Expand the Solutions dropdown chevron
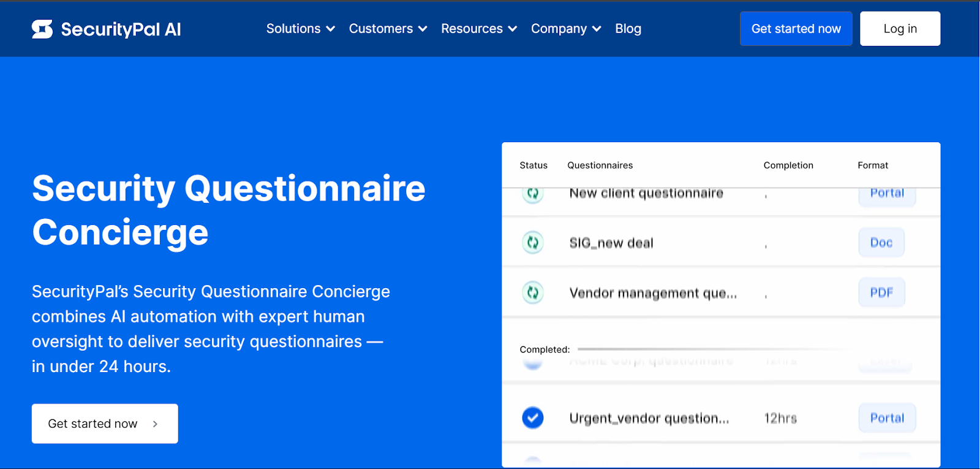Image resolution: width=980 pixels, height=469 pixels. [331, 29]
